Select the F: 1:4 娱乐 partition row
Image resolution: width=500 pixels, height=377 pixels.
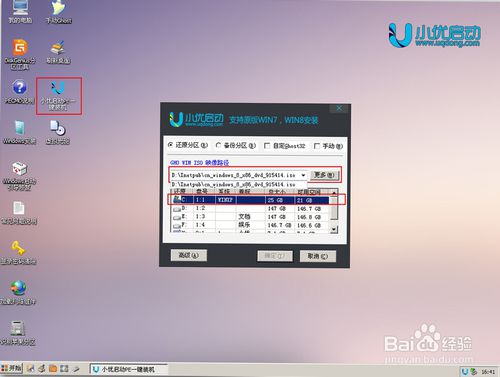251,225
